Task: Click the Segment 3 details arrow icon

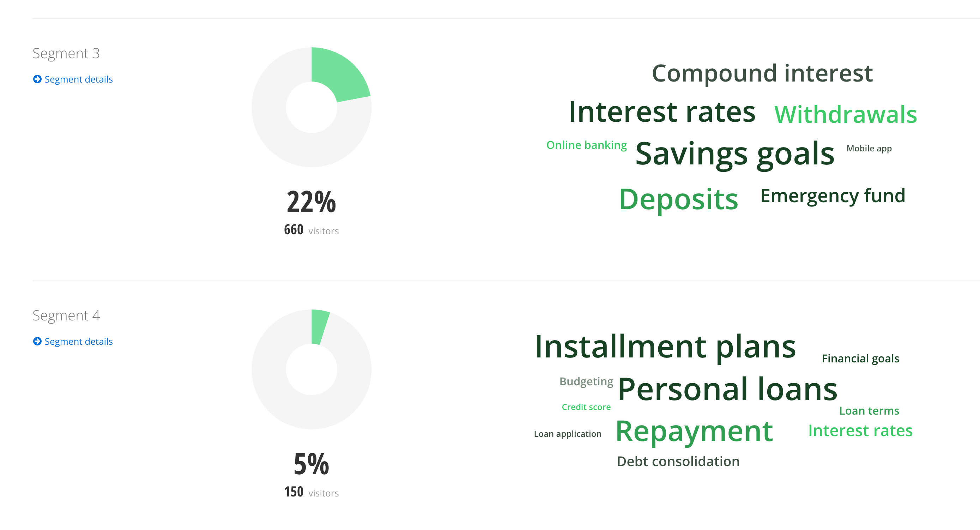Action: pos(37,79)
